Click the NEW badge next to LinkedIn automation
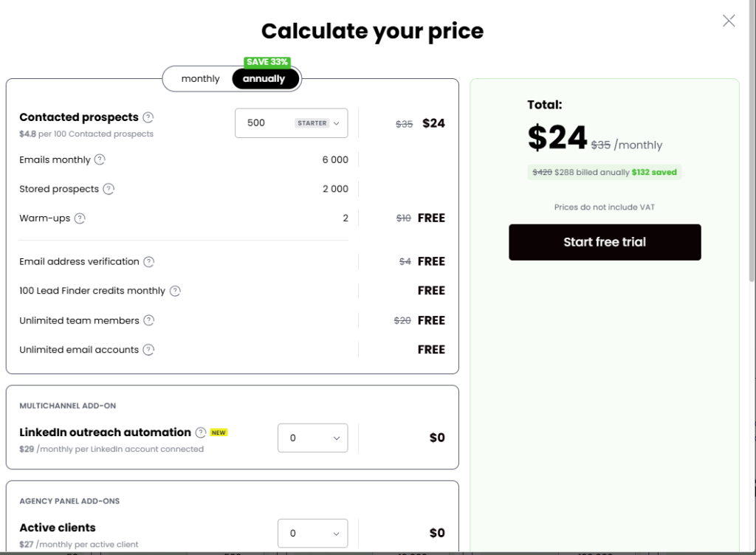This screenshot has height=555, width=756. pos(218,432)
